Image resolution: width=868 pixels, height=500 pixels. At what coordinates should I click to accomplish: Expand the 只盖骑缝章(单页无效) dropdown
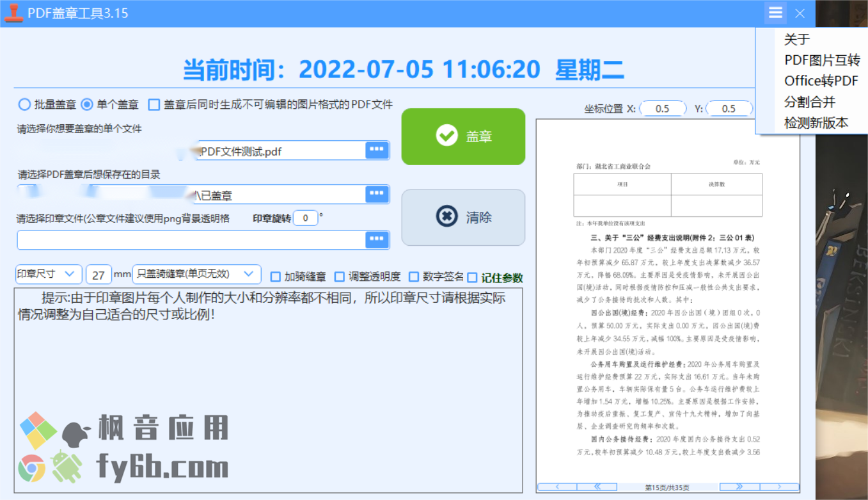coord(196,274)
